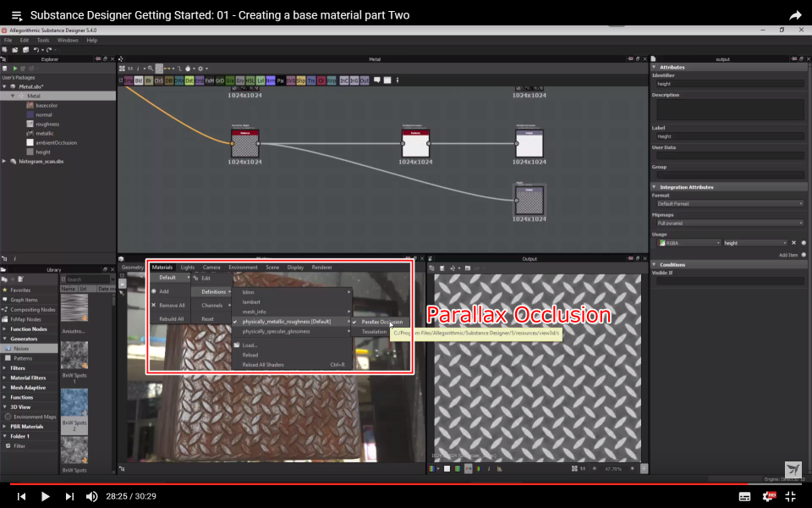Collapse the Generators library category
This screenshot has width=812, height=508.
click(x=5, y=339)
